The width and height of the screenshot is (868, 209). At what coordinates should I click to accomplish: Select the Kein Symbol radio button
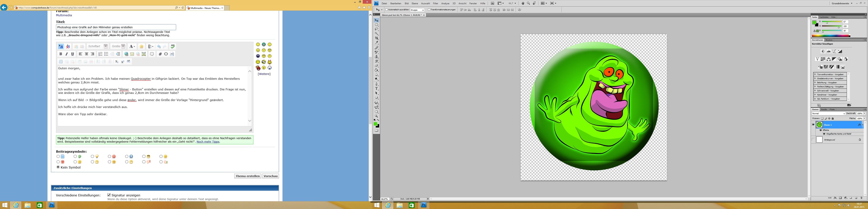tap(58, 167)
